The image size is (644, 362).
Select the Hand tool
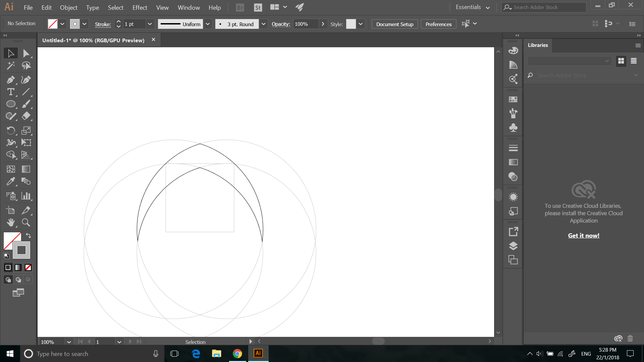click(10, 222)
